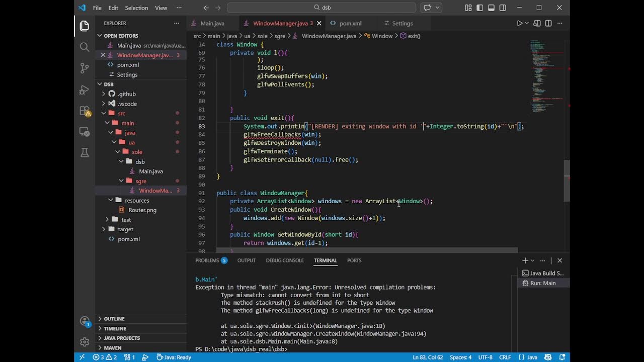Click Java: Ready status indicator

coord(174,357)
